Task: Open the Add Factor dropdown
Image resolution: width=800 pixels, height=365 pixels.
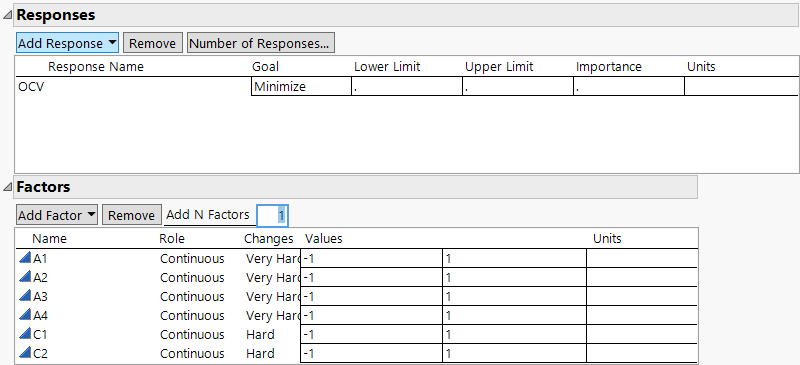Action: pyautogui.click(x=57, y=215)
